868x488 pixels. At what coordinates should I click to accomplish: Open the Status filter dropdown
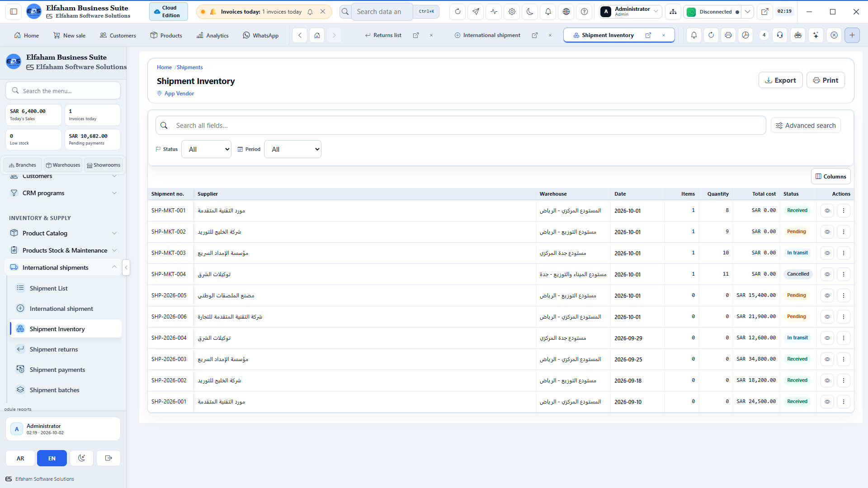(206, 149)
